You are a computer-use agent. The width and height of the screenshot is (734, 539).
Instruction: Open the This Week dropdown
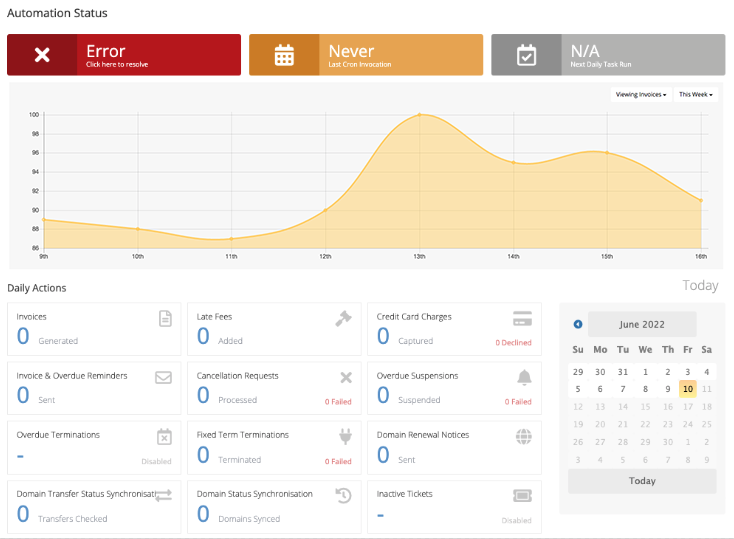pyautogui.click(x=696, y=95)
